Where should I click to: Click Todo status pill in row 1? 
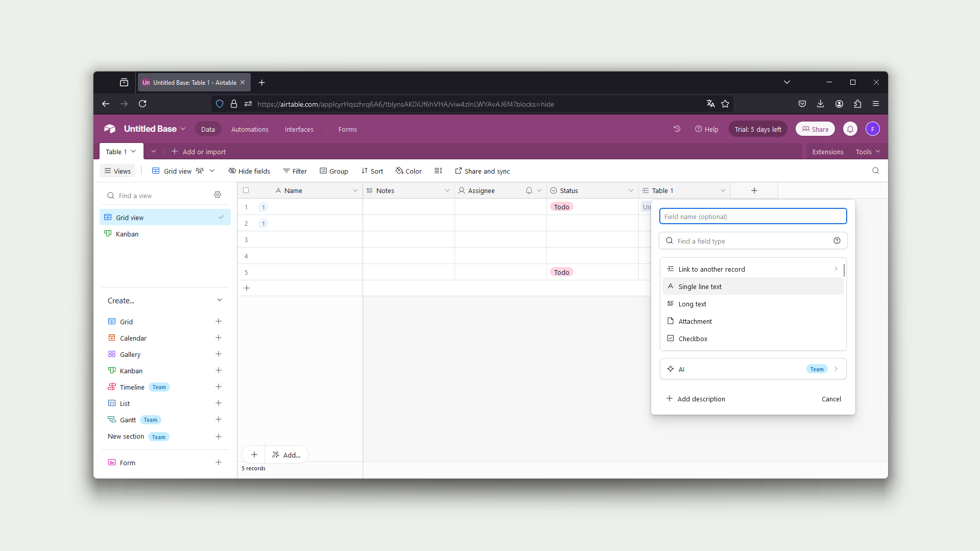point(562,207)
